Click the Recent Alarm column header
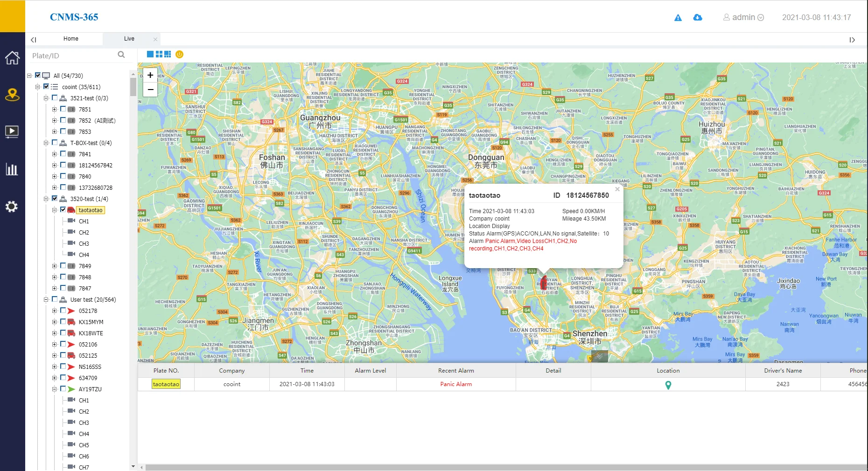868x471 pixels. (456, 371)
